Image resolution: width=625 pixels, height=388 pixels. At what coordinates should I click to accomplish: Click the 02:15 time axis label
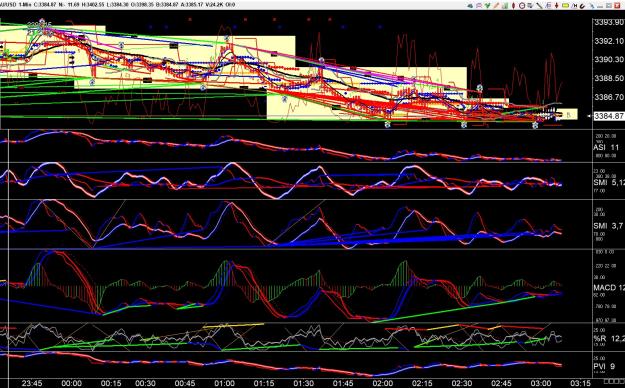[422, 383]
